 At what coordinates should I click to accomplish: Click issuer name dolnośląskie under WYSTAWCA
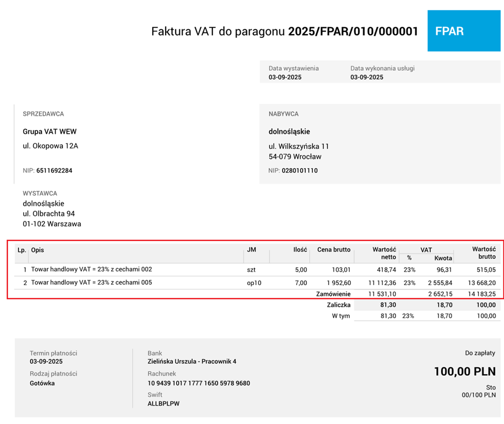pyautogui.click(x=44, y=204)
